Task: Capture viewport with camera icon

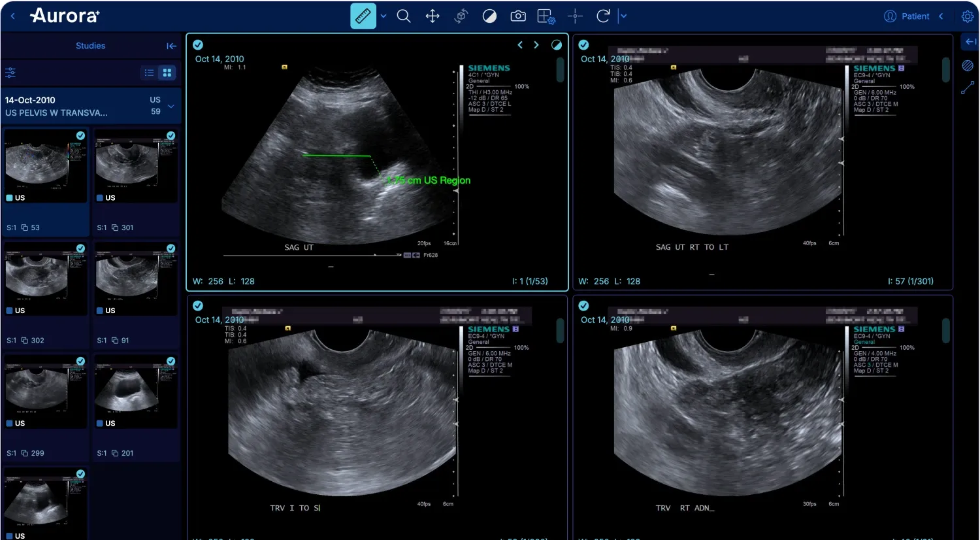Action: point(518,16)
